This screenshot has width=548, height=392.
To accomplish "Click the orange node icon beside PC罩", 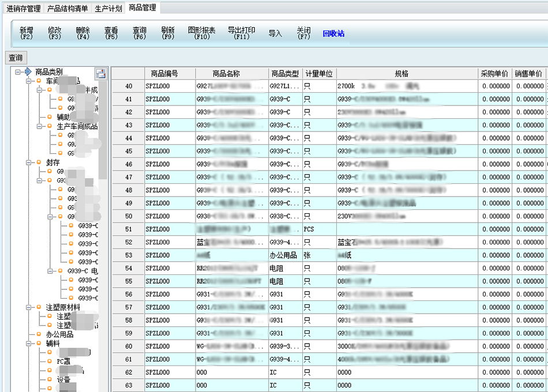I will [50, 361].
